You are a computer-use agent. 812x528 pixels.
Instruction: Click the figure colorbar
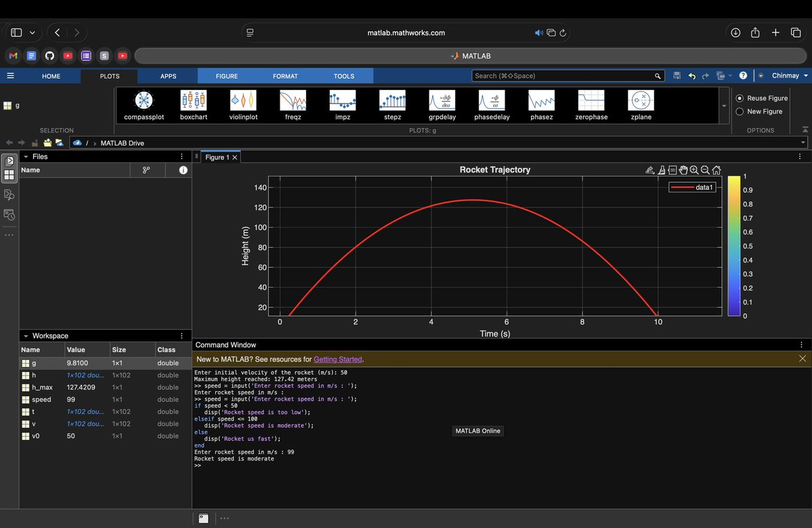[734, 246]
